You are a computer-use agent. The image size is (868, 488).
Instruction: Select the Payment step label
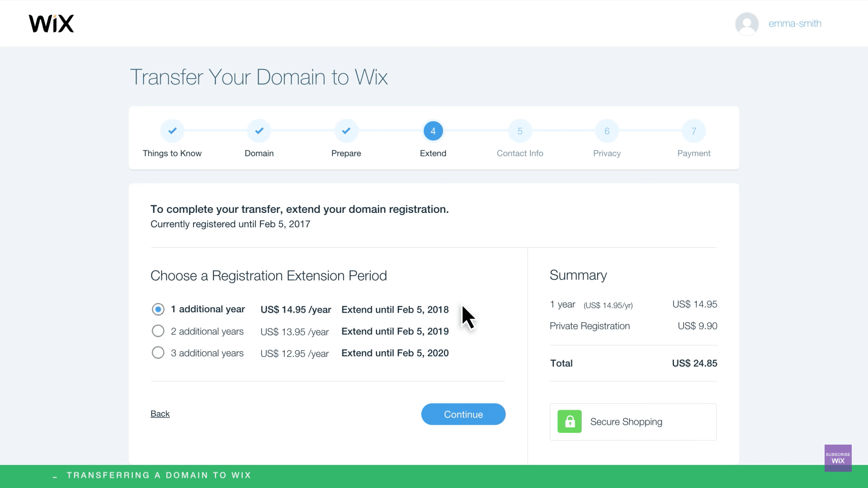pyautogui.click(x=694, y=153)
